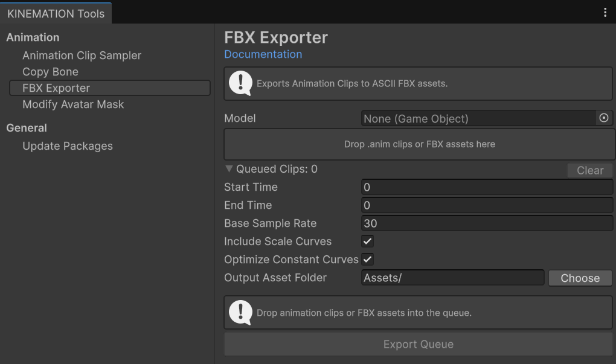616x364 pixels.
Task: Click the Model object field
Action: pyautogui.click(x=478, y=118)
